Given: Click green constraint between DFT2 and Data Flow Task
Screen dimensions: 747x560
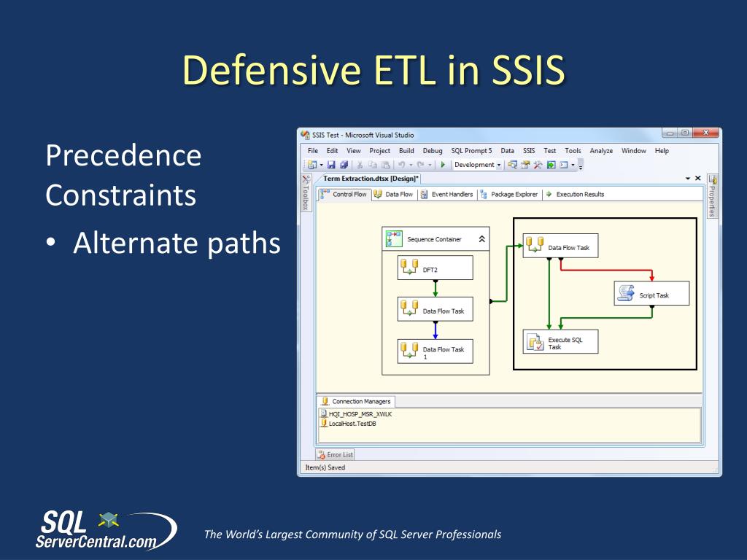Looking at the screenshot, I should tap(436, 288).
